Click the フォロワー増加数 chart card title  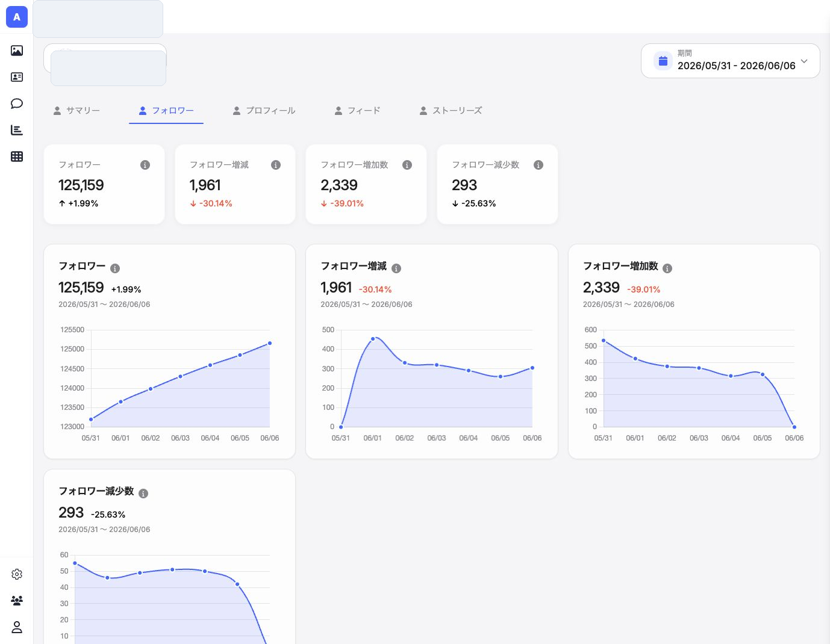(x=620, y=266)
